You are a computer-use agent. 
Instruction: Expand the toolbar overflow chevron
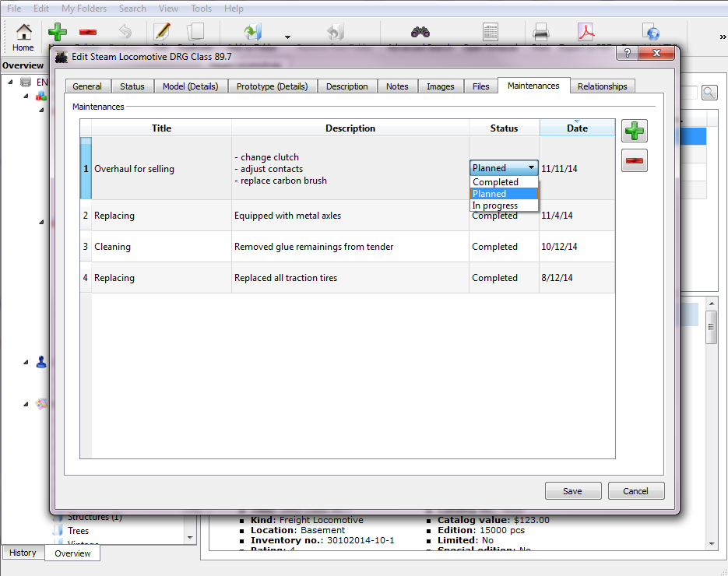tap(723, 37)
